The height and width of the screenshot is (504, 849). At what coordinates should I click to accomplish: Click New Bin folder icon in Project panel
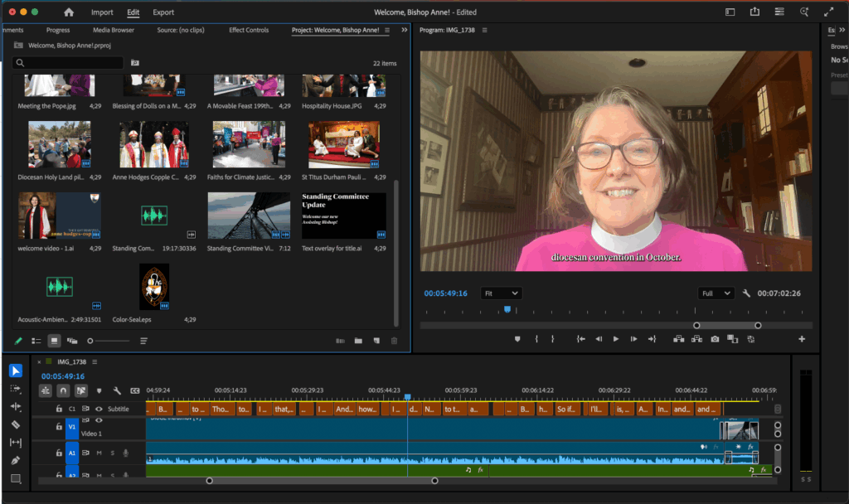click(x=358, y=341)
